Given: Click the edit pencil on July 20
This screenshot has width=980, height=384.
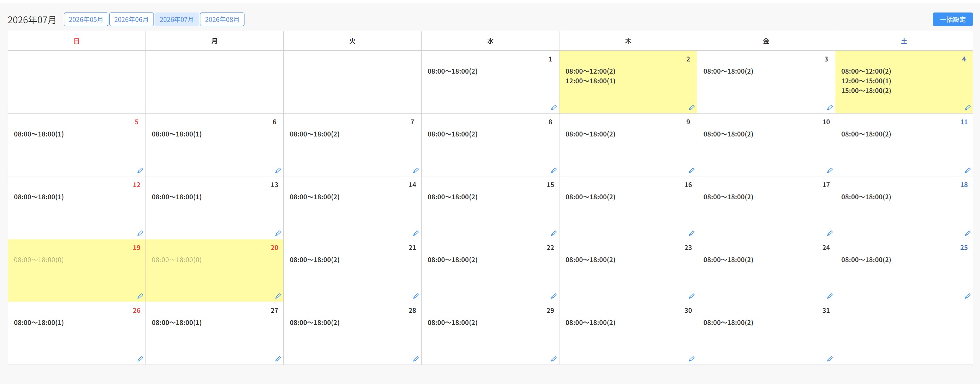Looking at the screenshot, I should coord(278,296).
